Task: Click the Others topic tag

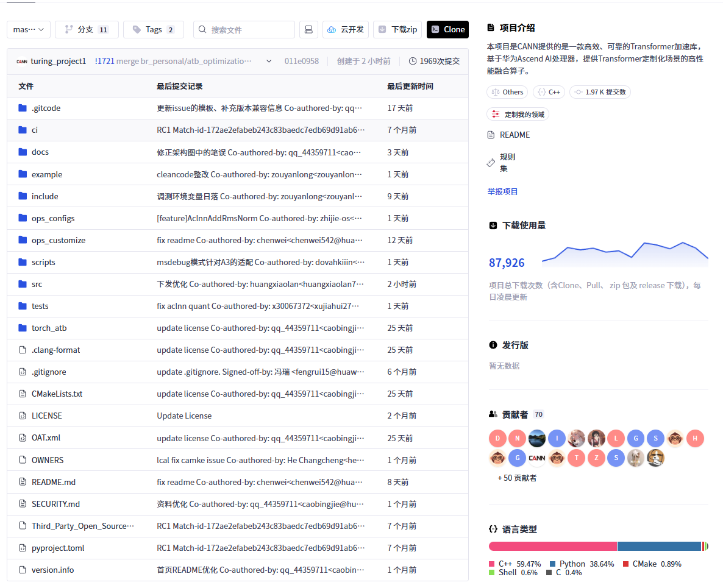Action: click(507, 92)
